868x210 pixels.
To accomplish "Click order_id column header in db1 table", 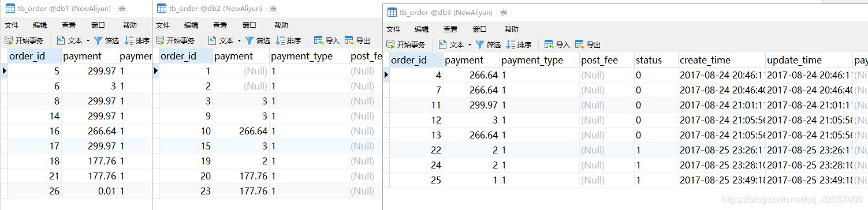I will tap(34, 56).
